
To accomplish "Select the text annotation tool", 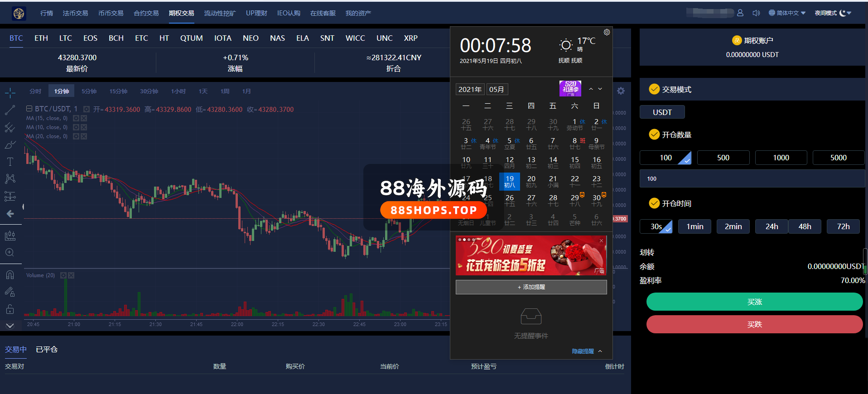I will click(10, 162).
